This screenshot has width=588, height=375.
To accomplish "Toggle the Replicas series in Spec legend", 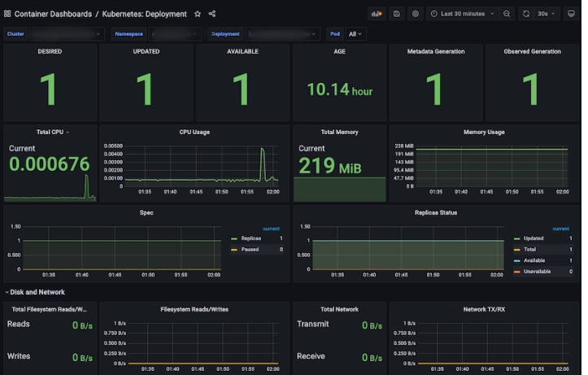I will coord(250,238).
